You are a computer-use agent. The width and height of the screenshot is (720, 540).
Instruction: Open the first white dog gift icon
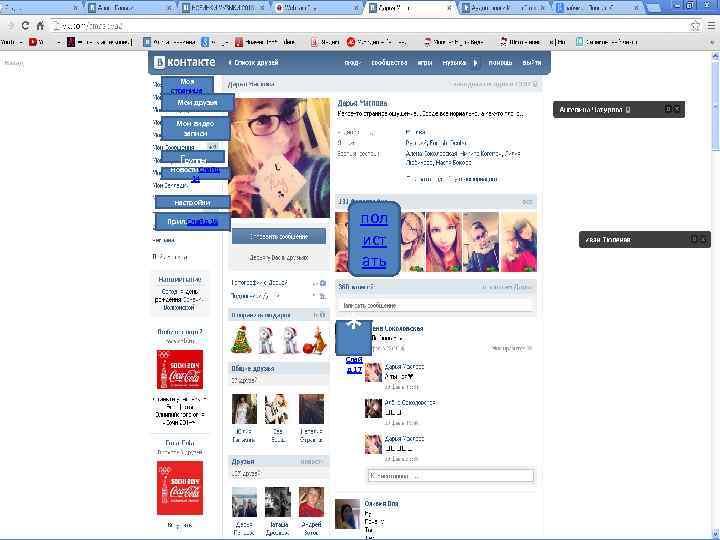266,340
